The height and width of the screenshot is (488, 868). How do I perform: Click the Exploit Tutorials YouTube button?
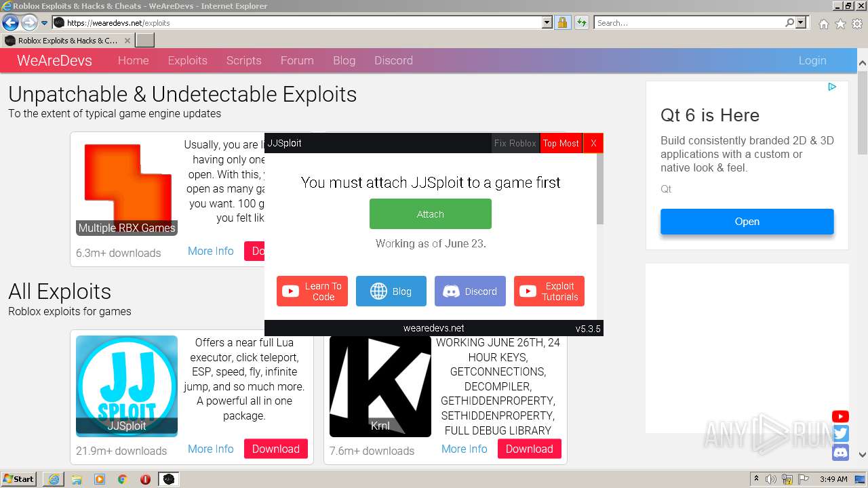tap(549, 291)
